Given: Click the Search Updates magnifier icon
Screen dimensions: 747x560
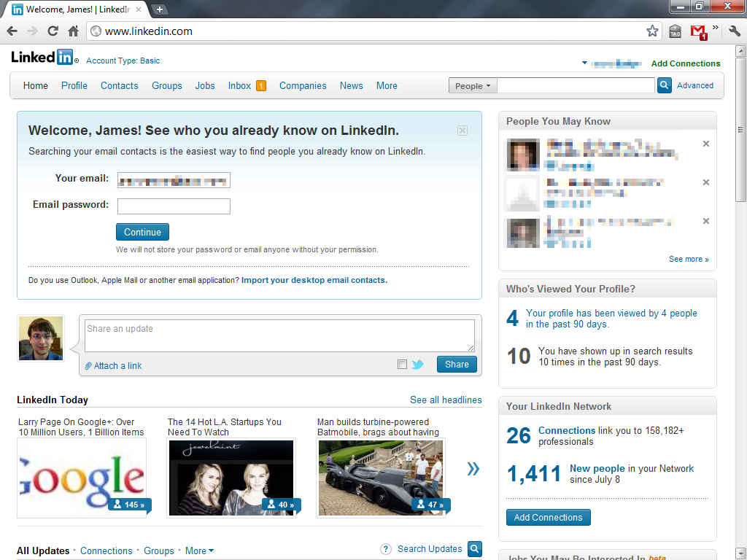Looking at the screenshot, I should (x=474, y=548).
